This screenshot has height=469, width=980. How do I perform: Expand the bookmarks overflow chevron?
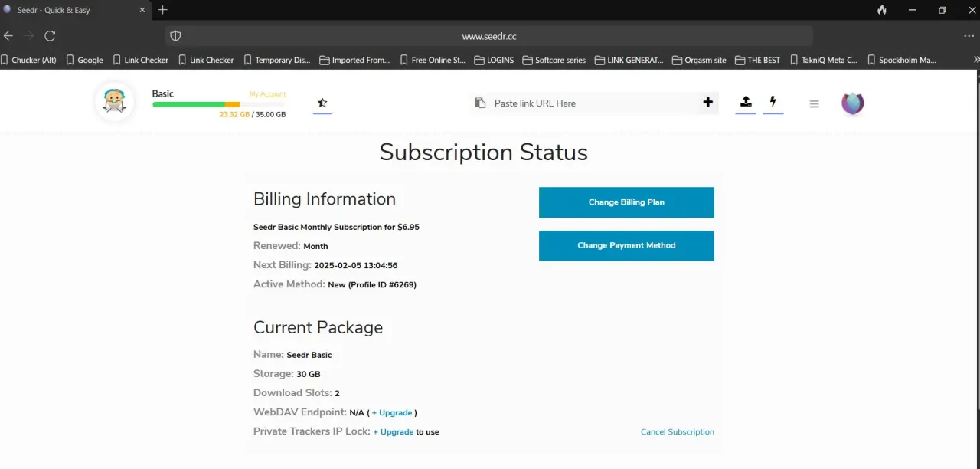coord(975,60)
